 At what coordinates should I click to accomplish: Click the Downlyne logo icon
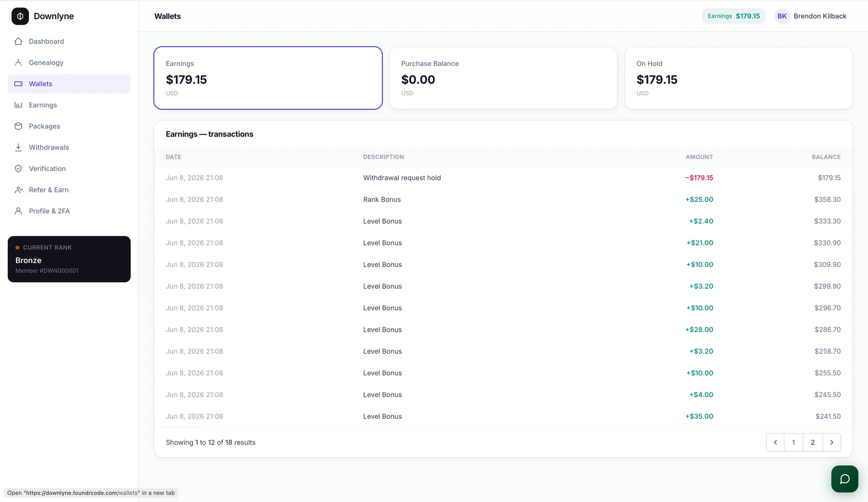(x=20, y=16)
